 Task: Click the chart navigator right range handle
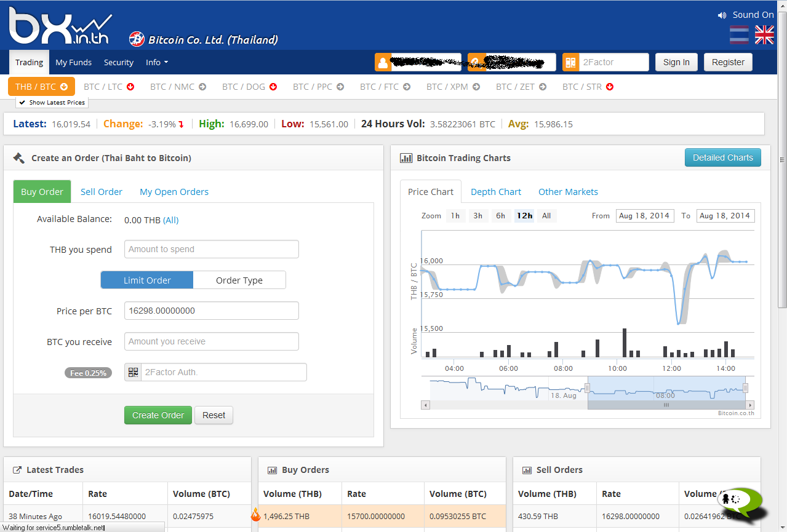[x=745, y=388]
